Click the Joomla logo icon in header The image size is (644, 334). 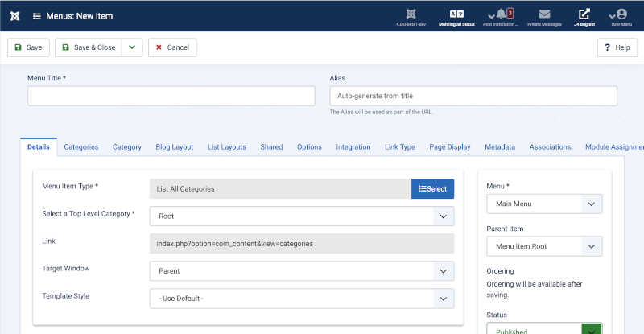coord(15,16)
